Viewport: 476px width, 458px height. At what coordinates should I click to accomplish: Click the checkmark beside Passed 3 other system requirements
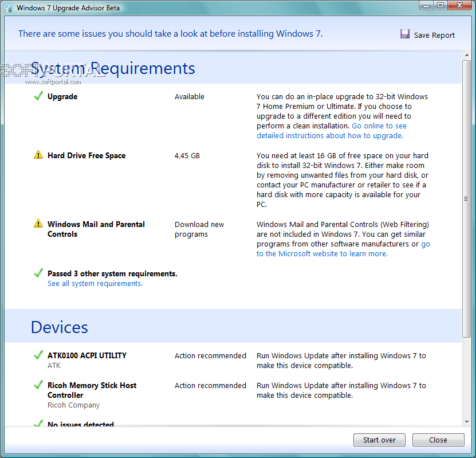(x=38, y=273)
